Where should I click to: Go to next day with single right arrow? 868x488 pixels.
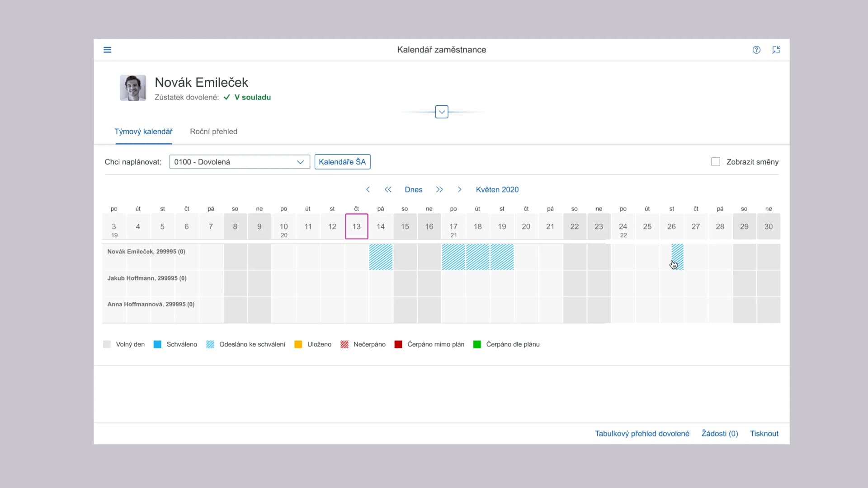pyautogui.click(x=459, y=190)
